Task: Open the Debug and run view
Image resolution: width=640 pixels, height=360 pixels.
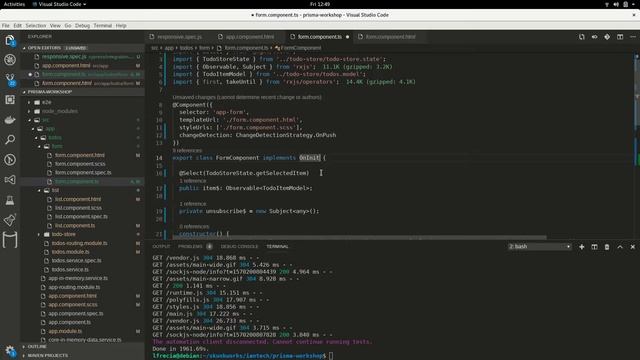Action: click(10, 160)
